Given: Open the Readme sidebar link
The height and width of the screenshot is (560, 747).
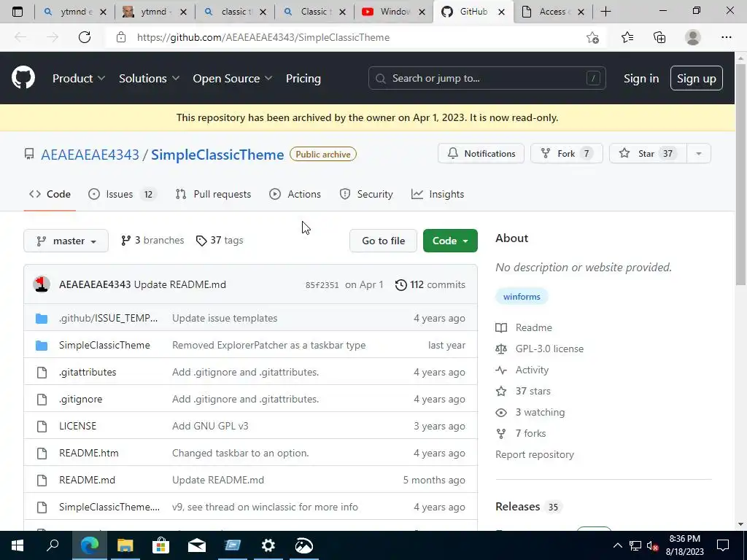Looking at the screenshot, I should pyautogui.click(x=533, y=327).
